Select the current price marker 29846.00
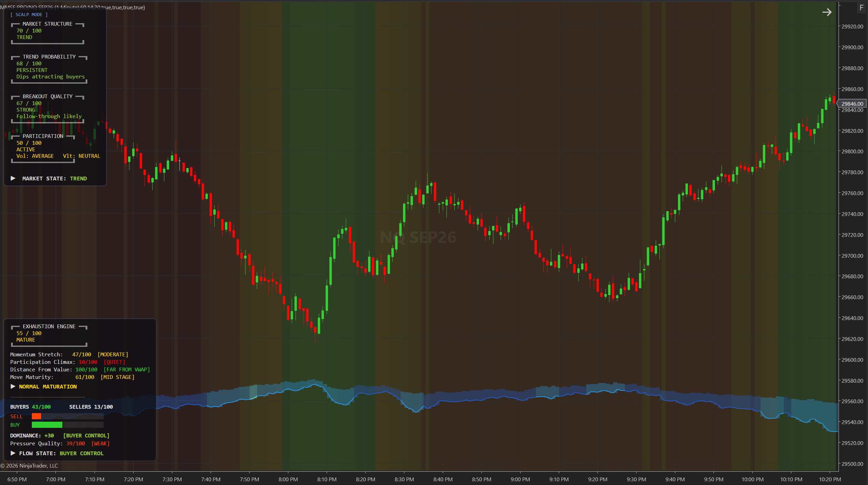868x485 pixels. 852,104
